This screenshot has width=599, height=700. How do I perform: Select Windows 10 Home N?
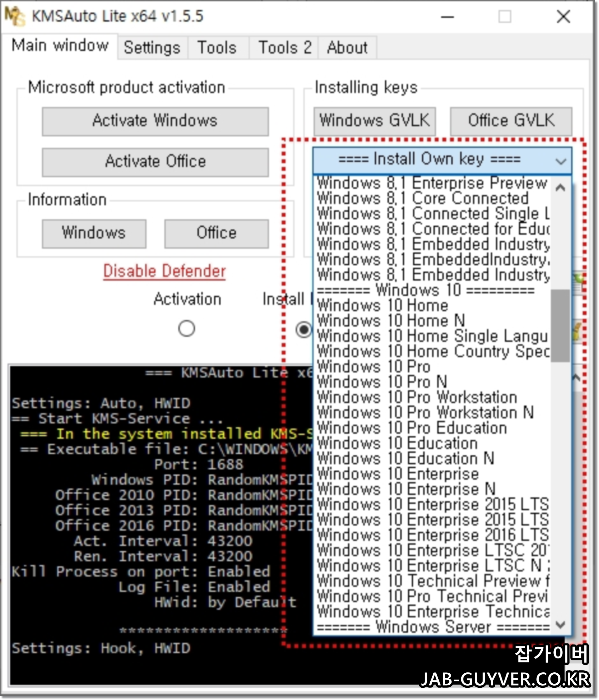coord(432,321)
